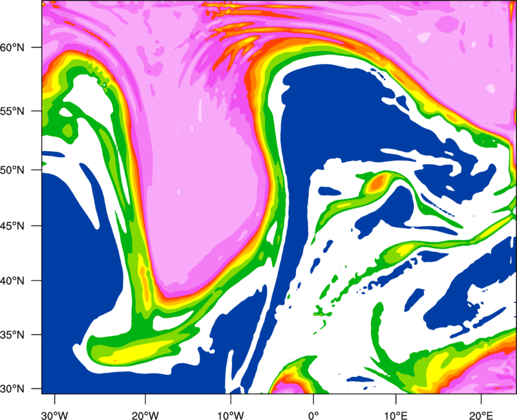This screenshot has height=420, width=517.
Task: Select the 50°N latitude label
Action: [x=12, y=170]
